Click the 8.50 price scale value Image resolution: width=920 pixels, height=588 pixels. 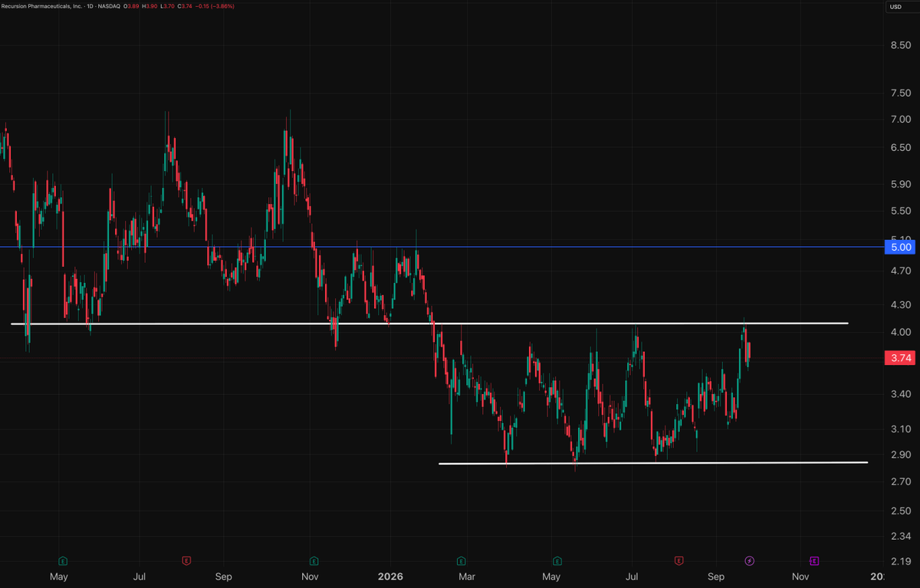pos(901,45)
